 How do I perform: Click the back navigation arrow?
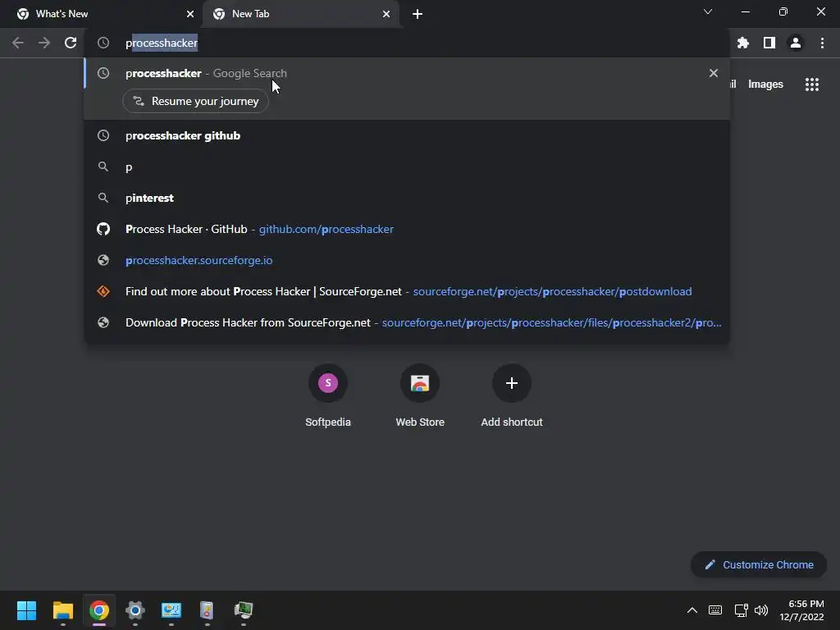point(18,43)
